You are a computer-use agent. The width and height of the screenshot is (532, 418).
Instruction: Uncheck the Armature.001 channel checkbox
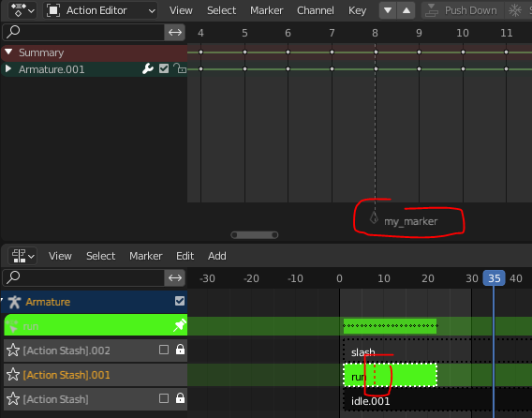pos(164,69)
